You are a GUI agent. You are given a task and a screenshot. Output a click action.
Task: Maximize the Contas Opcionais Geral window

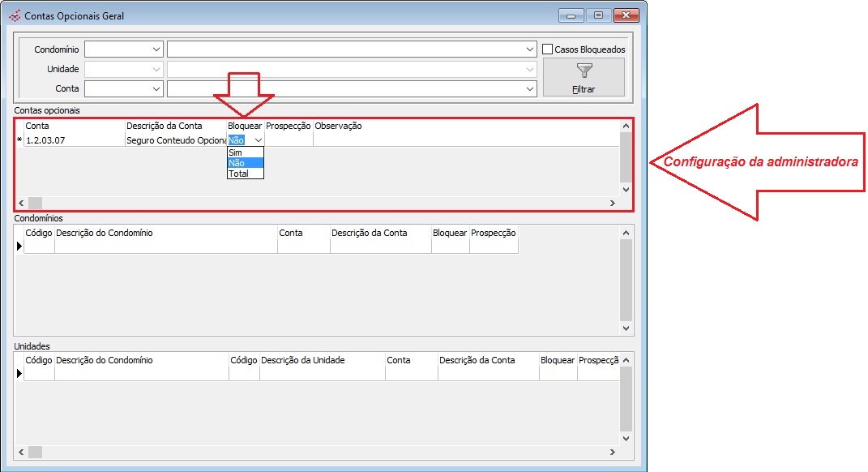click(599, 15)
